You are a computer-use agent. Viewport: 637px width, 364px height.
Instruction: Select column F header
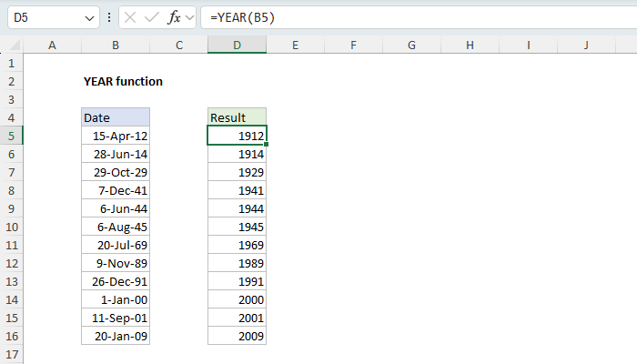pyautogui.click(x=353, y=45)
